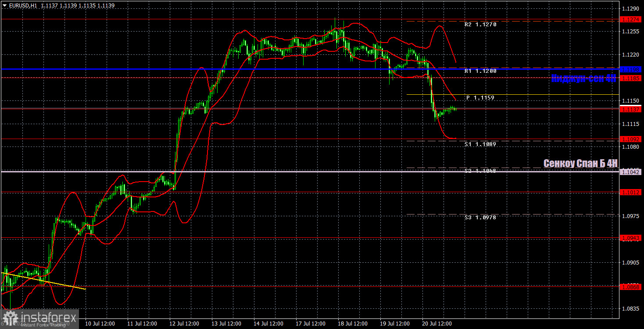Select the yellow descending trend line
644x329 pixels.
[43, 281]
